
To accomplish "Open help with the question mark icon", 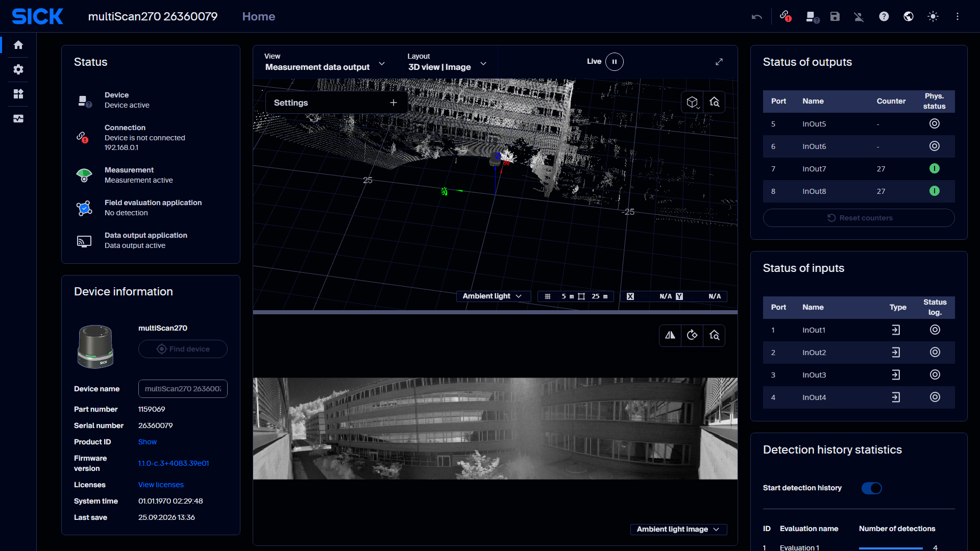I will point(884,16).
